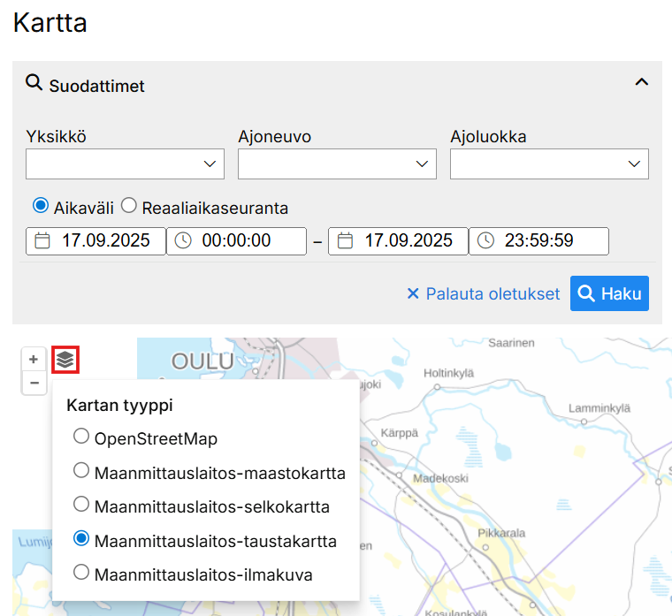Click the start date calendar icon
This screenshot has height=616, width=672.
tap(42, 240)
